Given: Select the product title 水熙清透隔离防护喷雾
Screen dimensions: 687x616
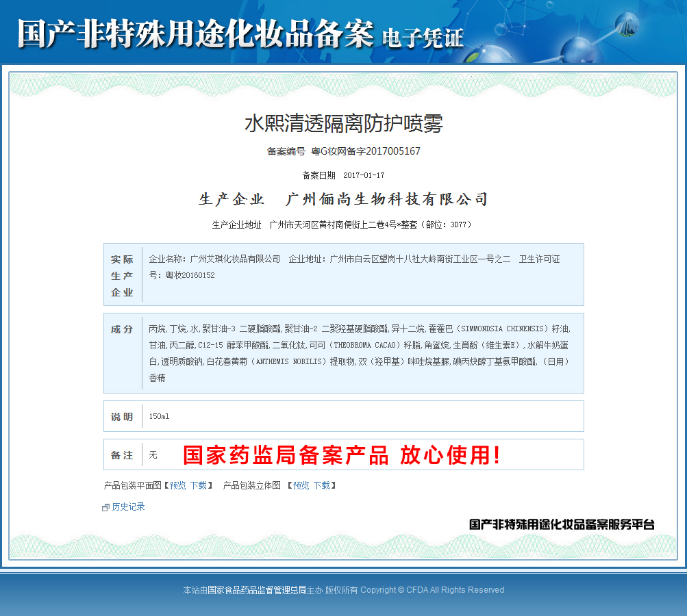Looking at the screenshot, I should coord(344,123).
